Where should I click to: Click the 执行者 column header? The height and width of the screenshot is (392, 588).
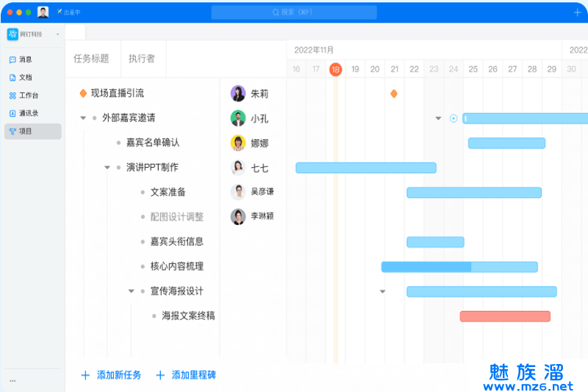click(x=142, y=59)
